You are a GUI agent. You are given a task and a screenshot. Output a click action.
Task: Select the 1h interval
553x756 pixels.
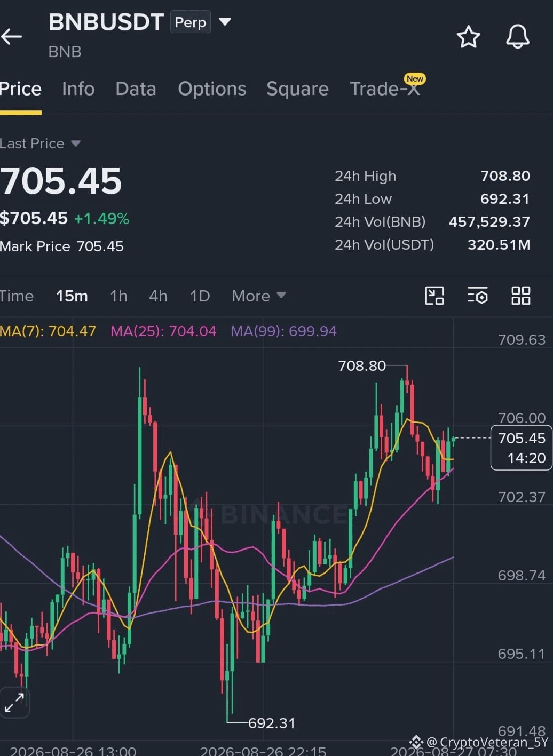coord(118,296)
